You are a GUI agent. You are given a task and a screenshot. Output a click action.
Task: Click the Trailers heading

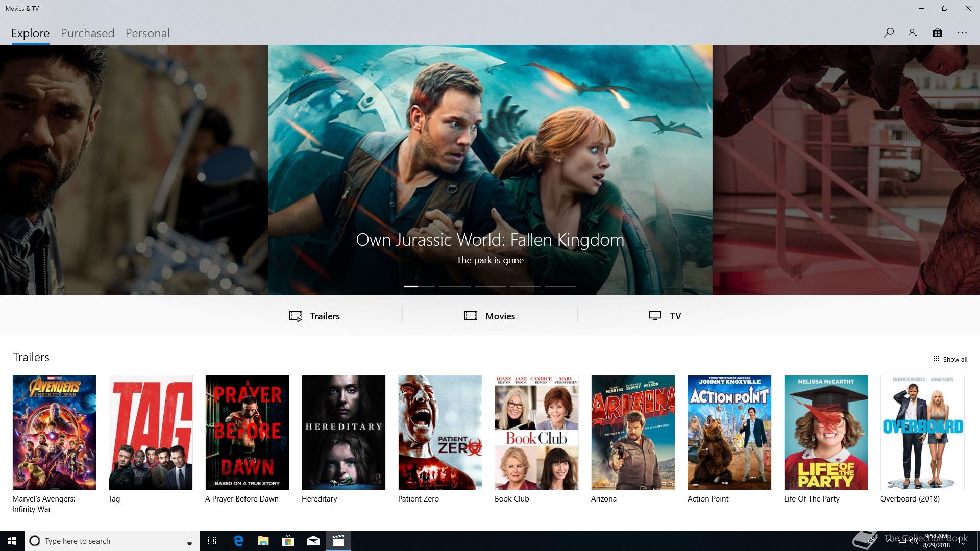pos(31,357)
